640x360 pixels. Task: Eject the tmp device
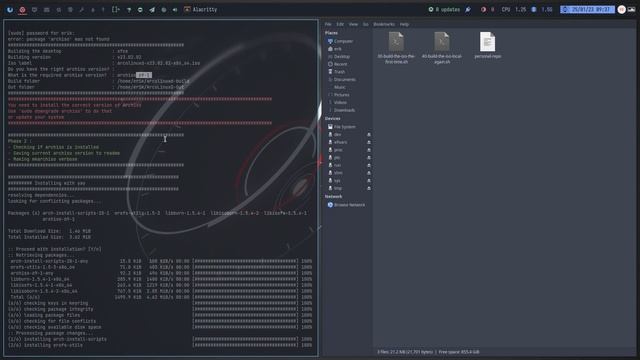click(369, 188)
